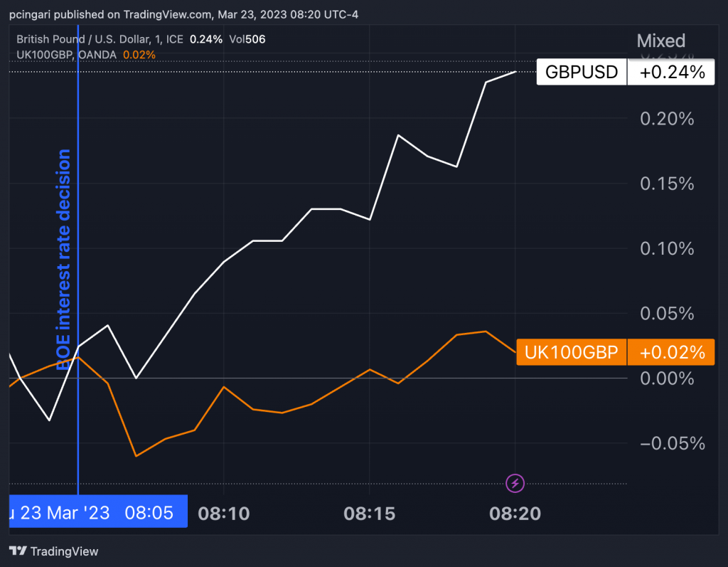
Task: Click the 08:10 time axis label
Action: point(223,513)
